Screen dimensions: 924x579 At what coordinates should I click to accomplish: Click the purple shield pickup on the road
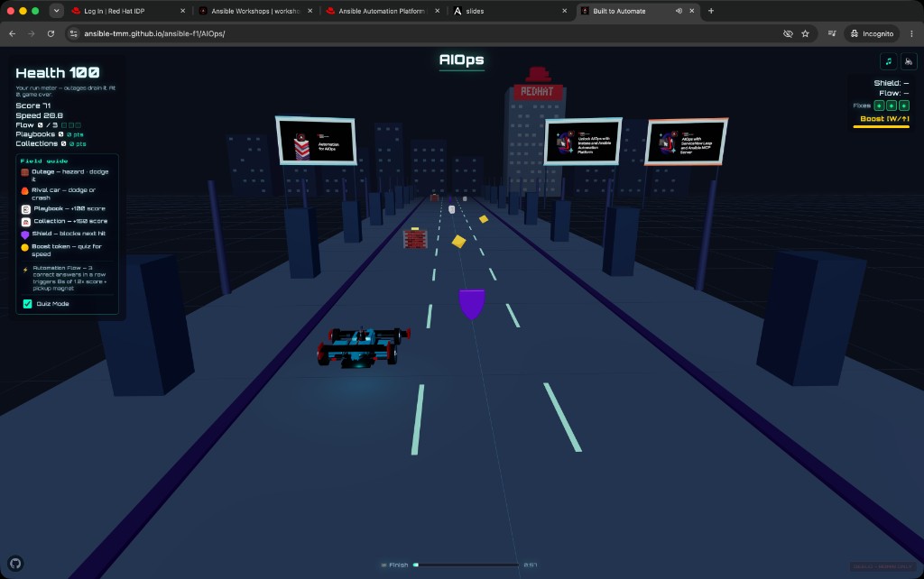(471, 305)
